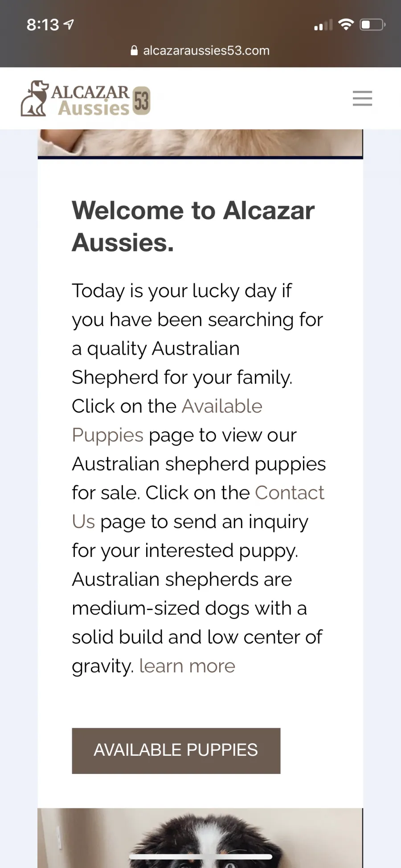Tap the alcazaraussies53.com address bar
The height and width of the screenshot is (868, 401).
(200, 50)
